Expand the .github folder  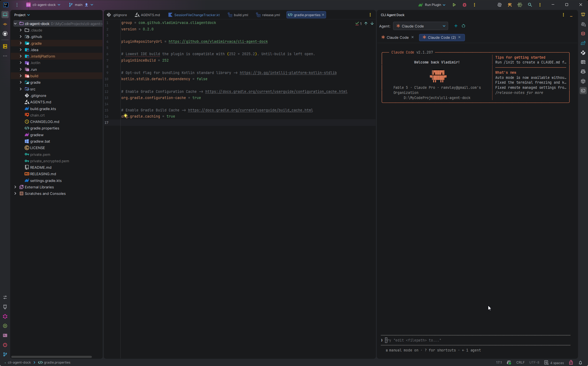(20, 37)
